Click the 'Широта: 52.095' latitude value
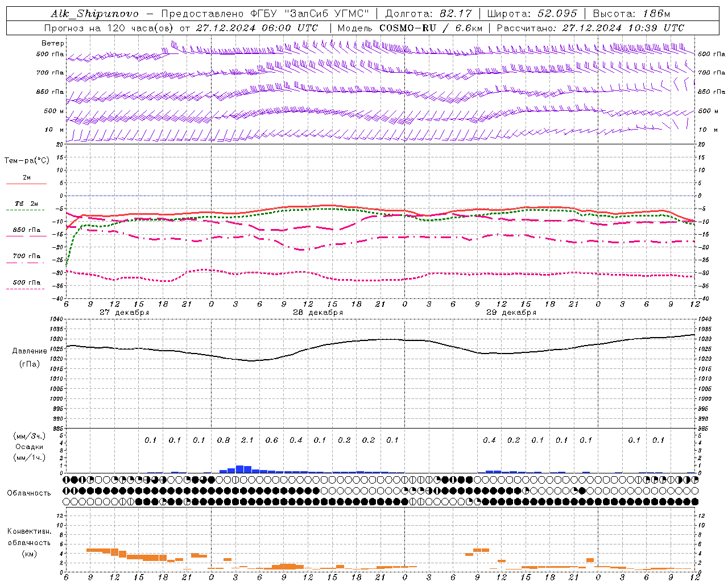Screen dimensions: 728x582 pyautogui.click(x=532, y=14)
